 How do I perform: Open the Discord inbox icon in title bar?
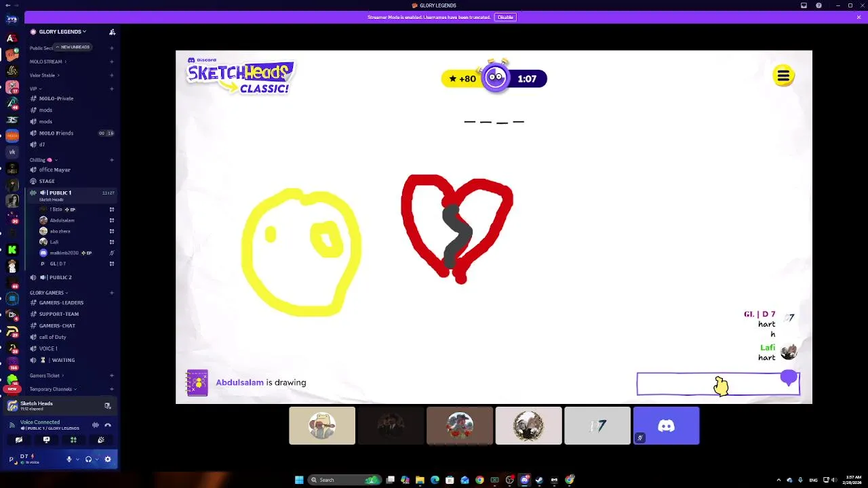pyautogui.click(x=804, y=5)
